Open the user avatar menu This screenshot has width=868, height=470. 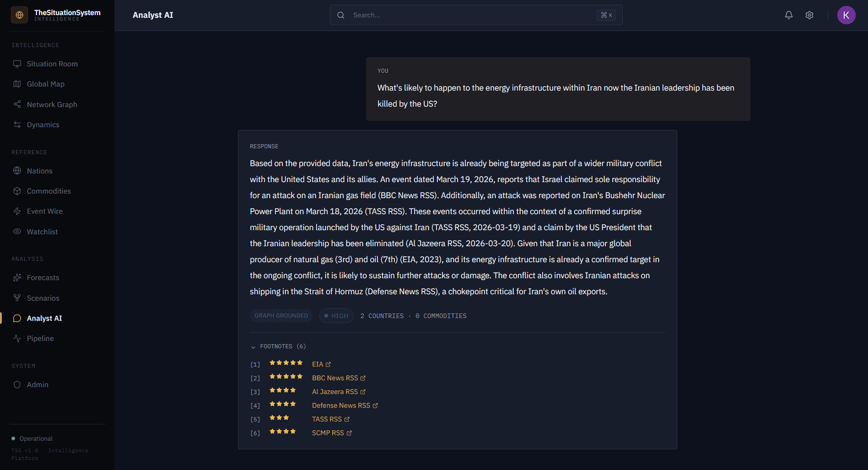point(846,15)
